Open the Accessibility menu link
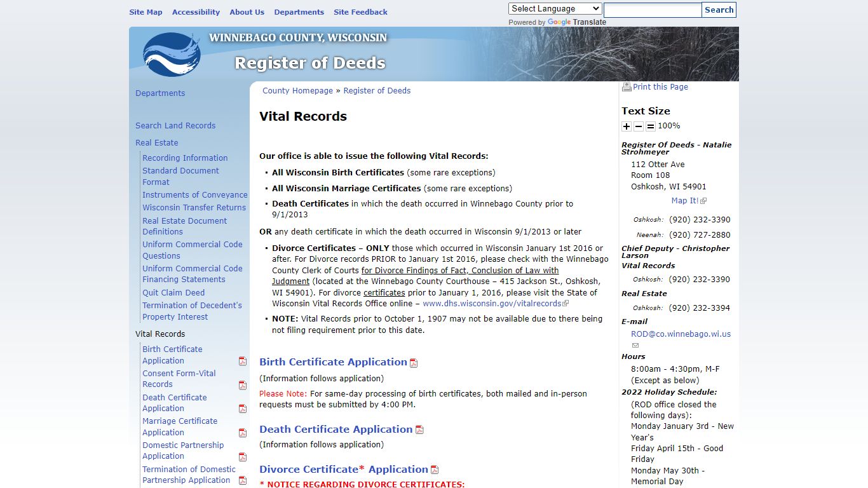 196,12
